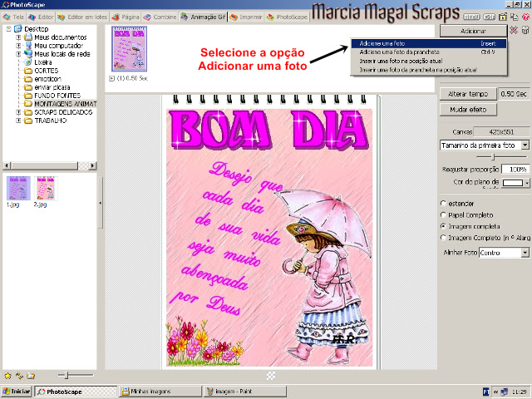This screenshot has height=399, width=532.
Task: Open the enviar picasa folder
Action: [47, 87]
